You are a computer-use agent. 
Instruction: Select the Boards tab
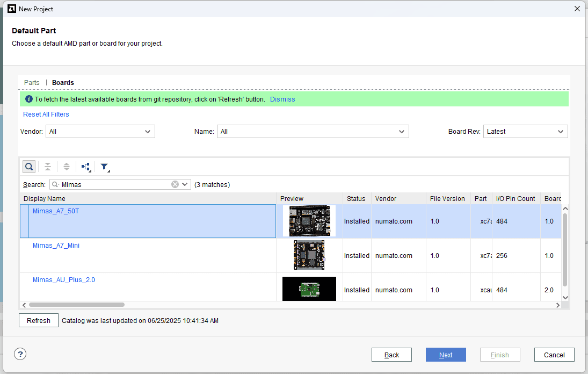pyautogui.click(x=63, y=83)
